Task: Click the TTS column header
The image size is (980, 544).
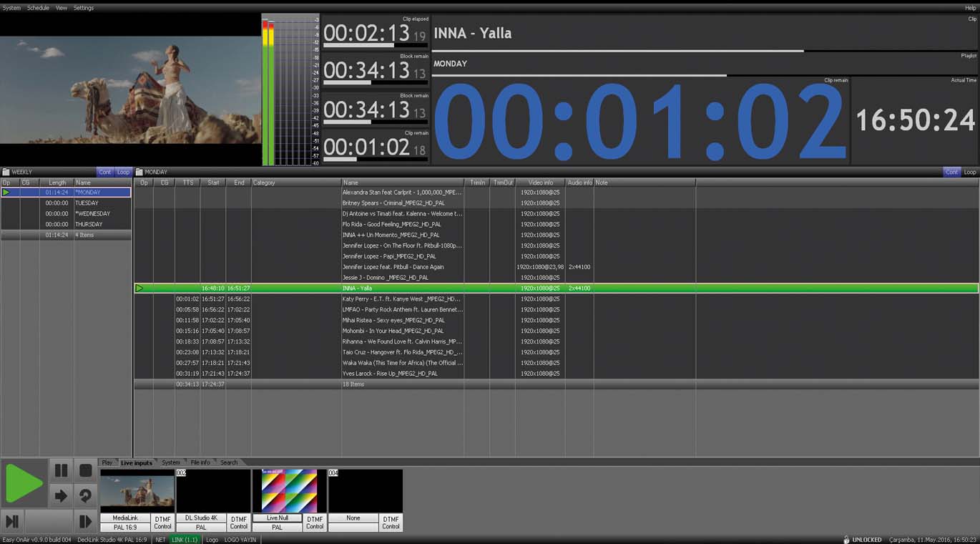Action: [x=187, y=183]
